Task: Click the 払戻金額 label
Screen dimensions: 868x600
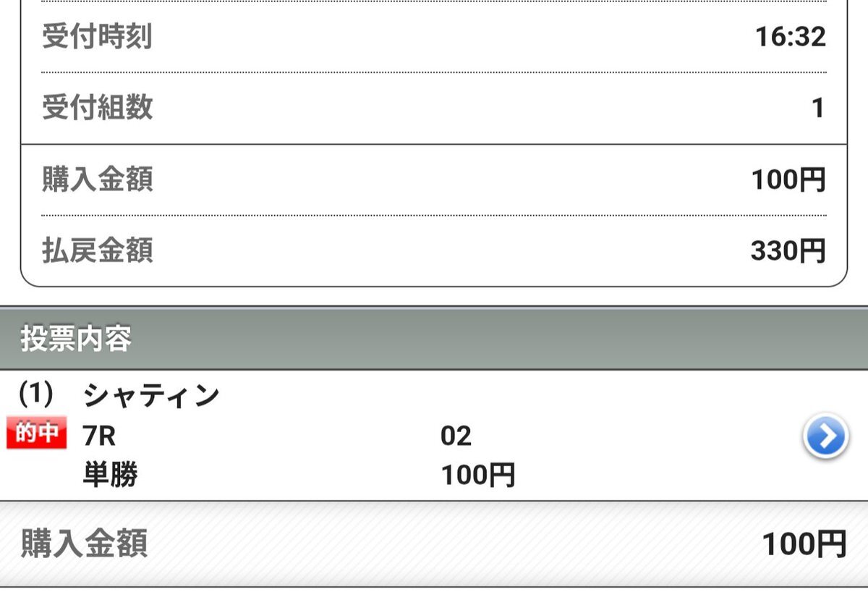Action: tap(97, 250)
